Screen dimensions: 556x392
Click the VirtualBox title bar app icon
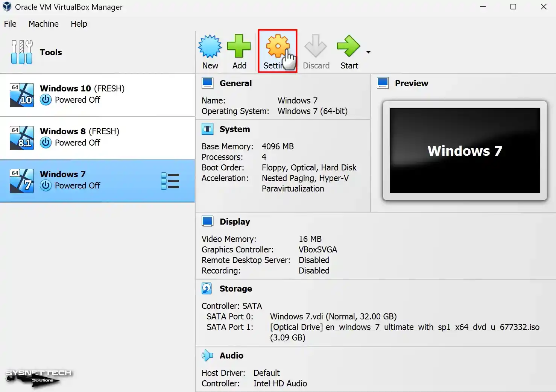(x=7, y=7)
